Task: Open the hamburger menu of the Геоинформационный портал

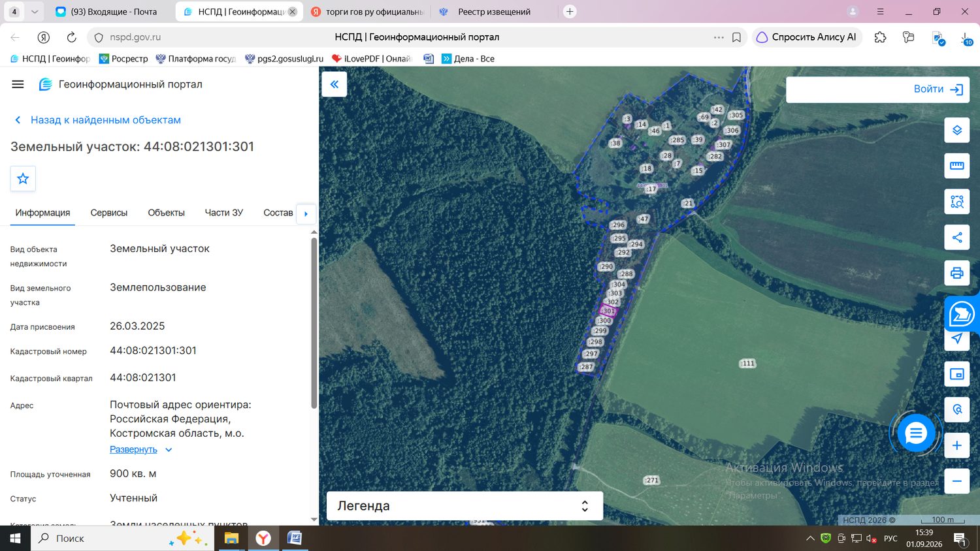Action: click(18, 84)
